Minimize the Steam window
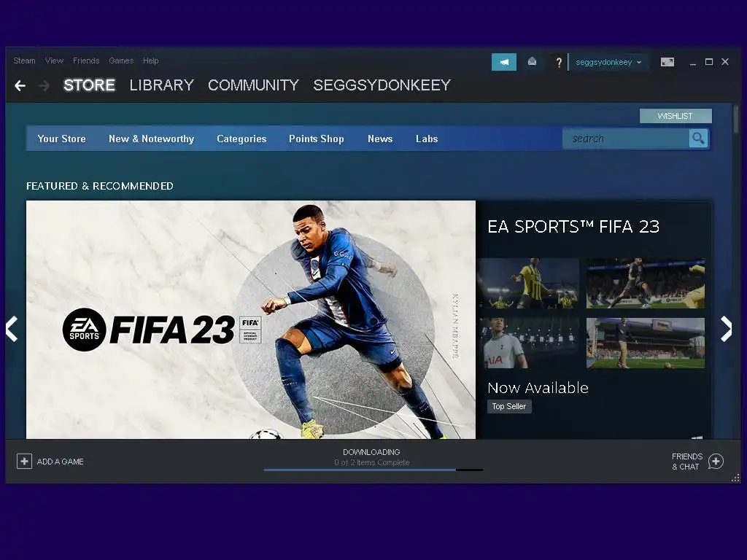 tap(693, 63)
